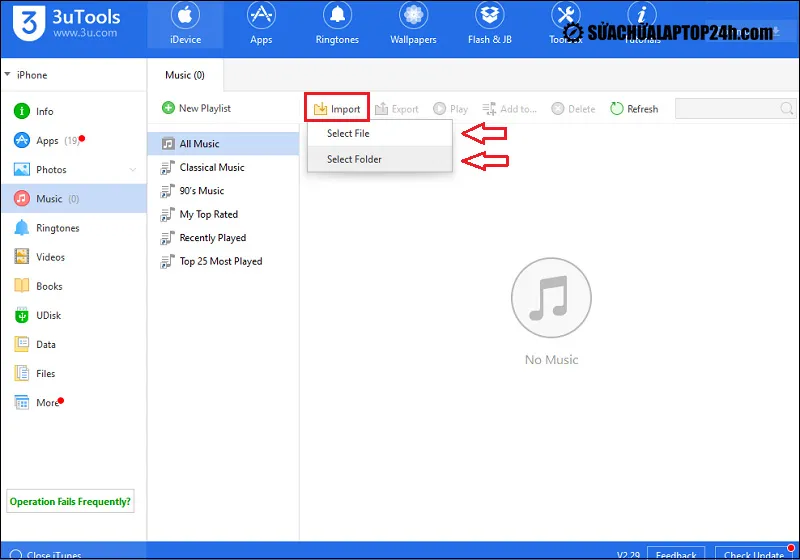This screenshot has height=560, width=800.
Task: Click the Refresh toolbar button
Action: click(634, 109)
